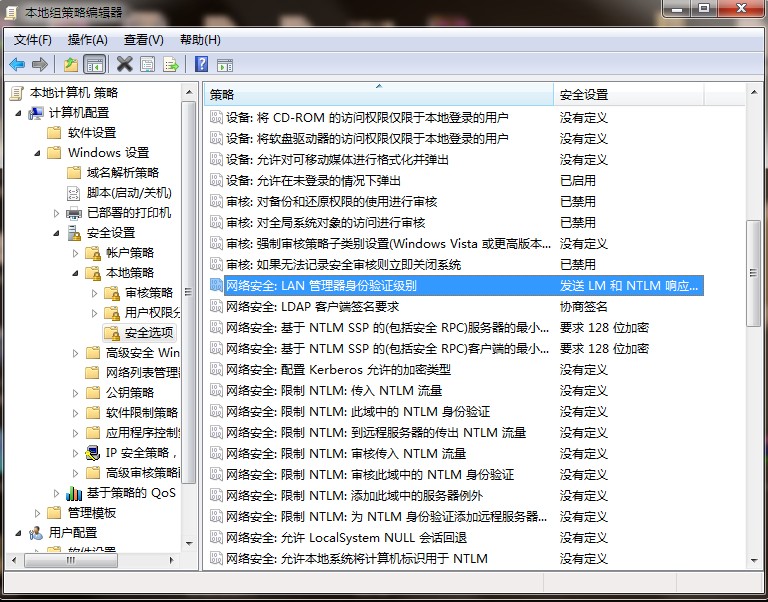Click the policy icon for LAN 管理器身份验证级别
This screenshot has height=602, width=768.
point(216,285)
